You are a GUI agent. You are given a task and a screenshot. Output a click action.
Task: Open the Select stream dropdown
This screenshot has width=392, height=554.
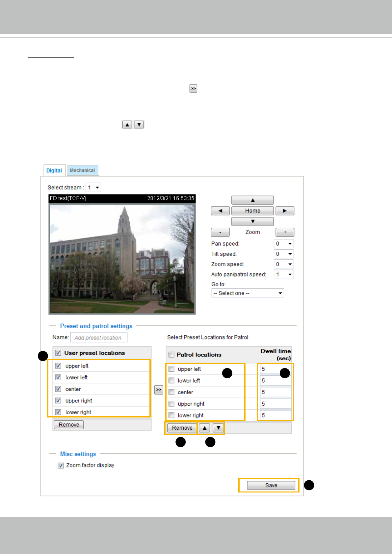pyautogui.click(x=93, y=188)
